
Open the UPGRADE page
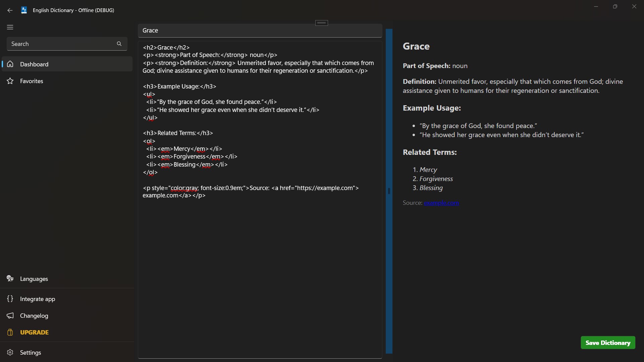34,332
